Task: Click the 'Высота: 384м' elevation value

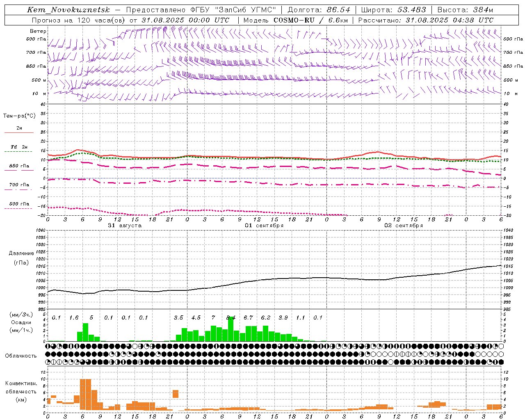Action: 465,10
